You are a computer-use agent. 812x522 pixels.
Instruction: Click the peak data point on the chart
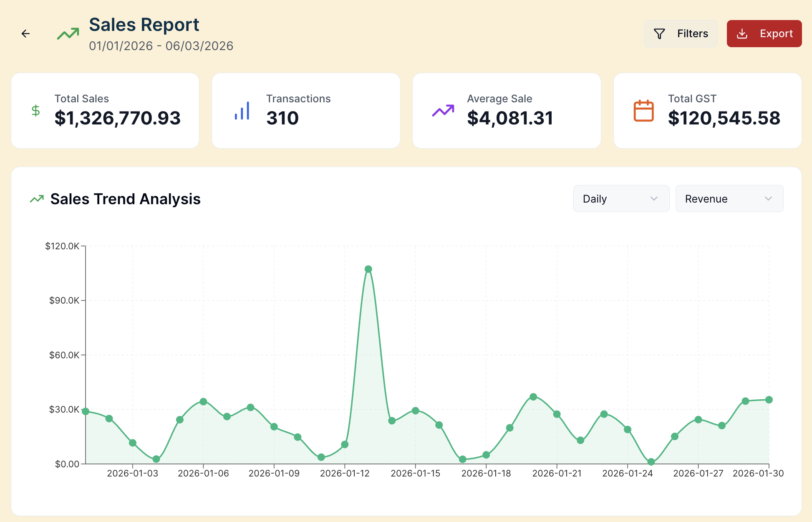click(368, 269)
